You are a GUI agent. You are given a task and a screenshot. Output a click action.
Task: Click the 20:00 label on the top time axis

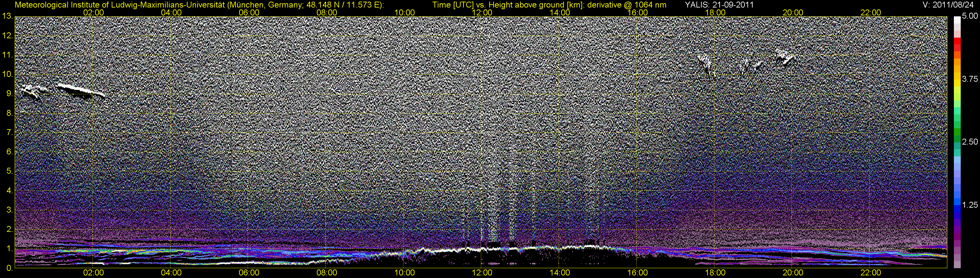[793, 12]
